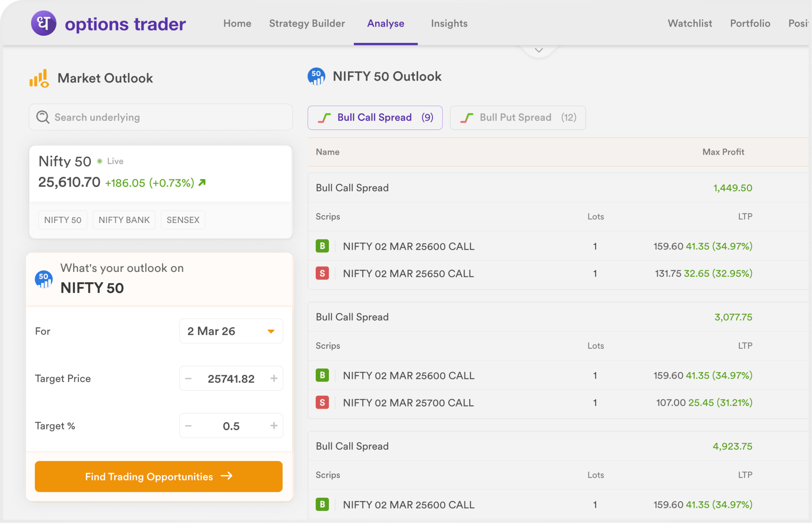Click the Search underlying input field
The width and height of the screenshot is (812, 523).
click(170, 117)
